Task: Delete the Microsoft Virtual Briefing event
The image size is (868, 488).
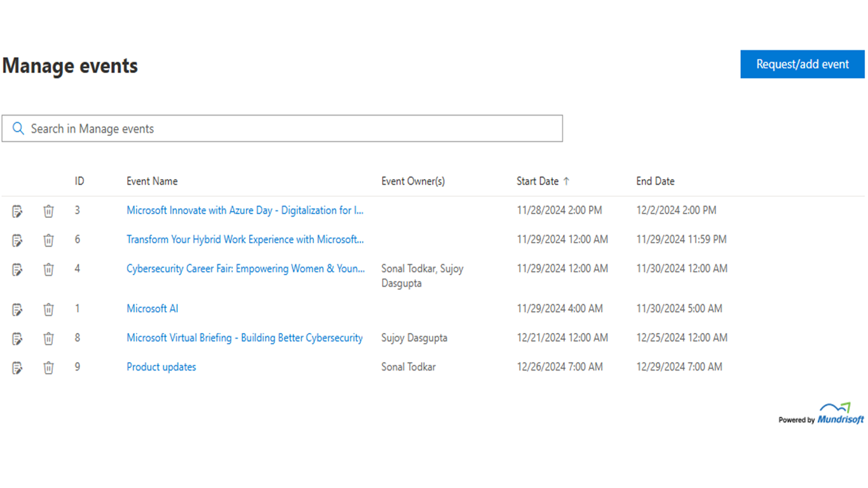Action: [x=48, y=339]
